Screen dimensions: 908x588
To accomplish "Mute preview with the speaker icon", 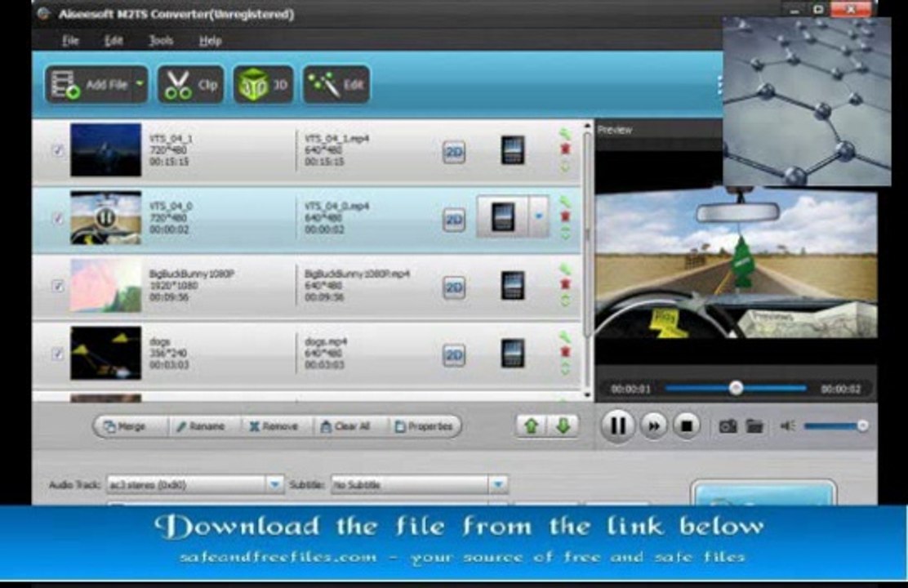I will [787, 426].
